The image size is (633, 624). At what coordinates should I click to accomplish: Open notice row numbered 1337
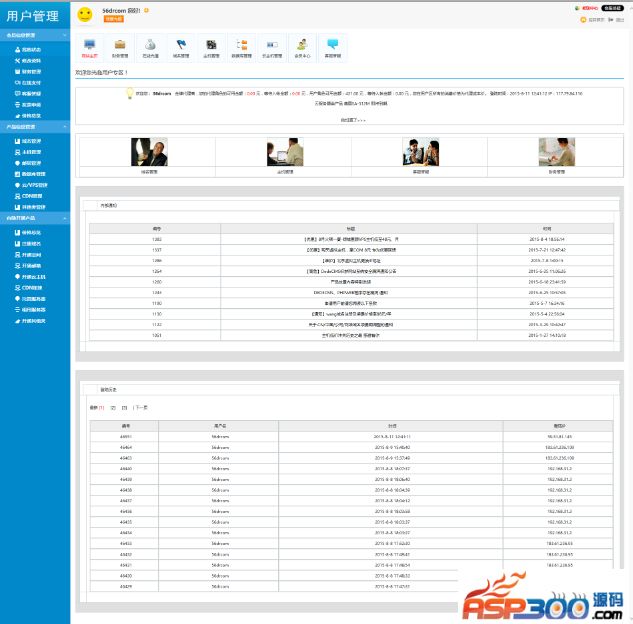pyautogui.click(x=351, y=250)
